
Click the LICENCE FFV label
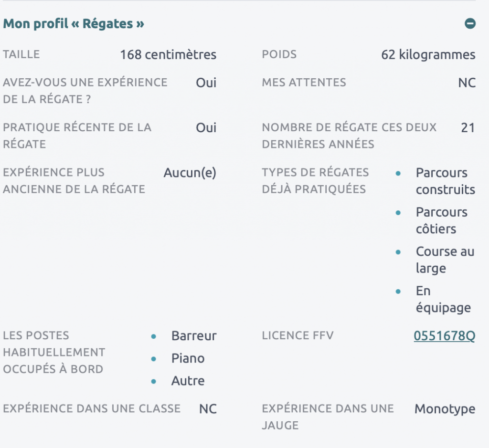pos(298,335)
